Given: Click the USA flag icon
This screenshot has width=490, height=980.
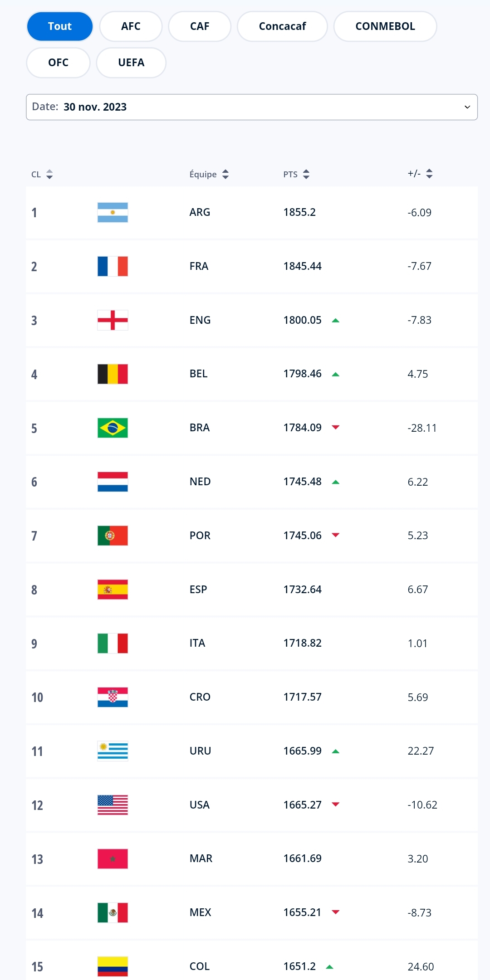Looking at the screenshot, I should 113,805.
